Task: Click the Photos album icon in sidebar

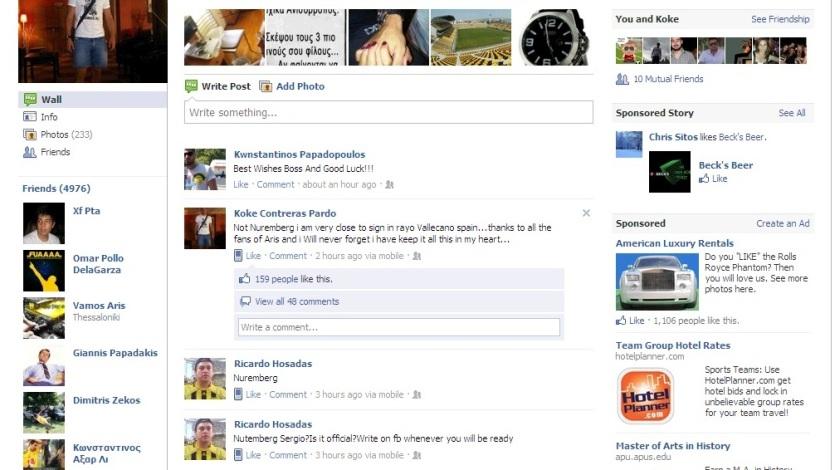Action: 29,135
